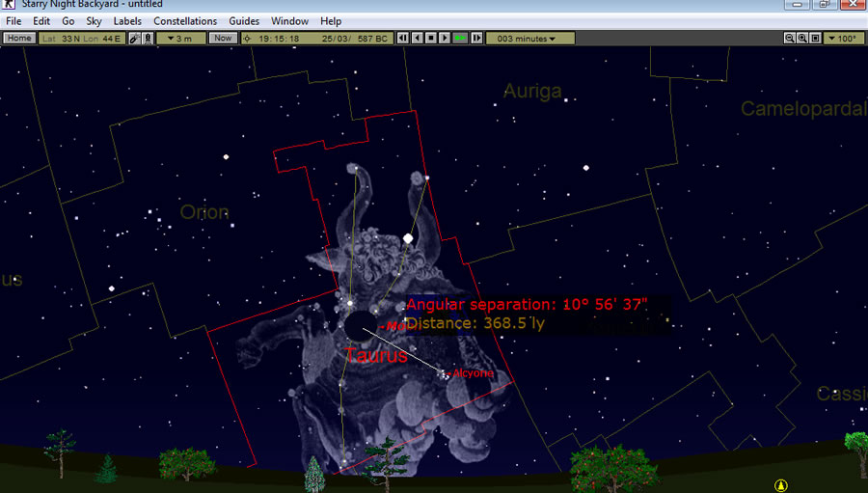Select the rocket elevation icon

148,39
